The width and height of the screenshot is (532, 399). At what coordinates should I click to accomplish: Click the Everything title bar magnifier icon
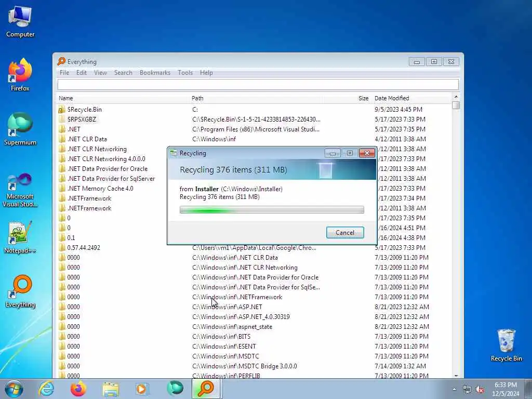coord(61,61)
